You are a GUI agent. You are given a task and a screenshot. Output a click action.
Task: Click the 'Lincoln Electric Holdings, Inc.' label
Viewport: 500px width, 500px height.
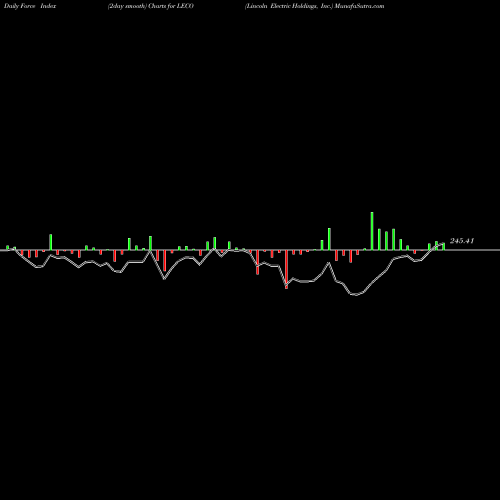[x=289, y=6]
